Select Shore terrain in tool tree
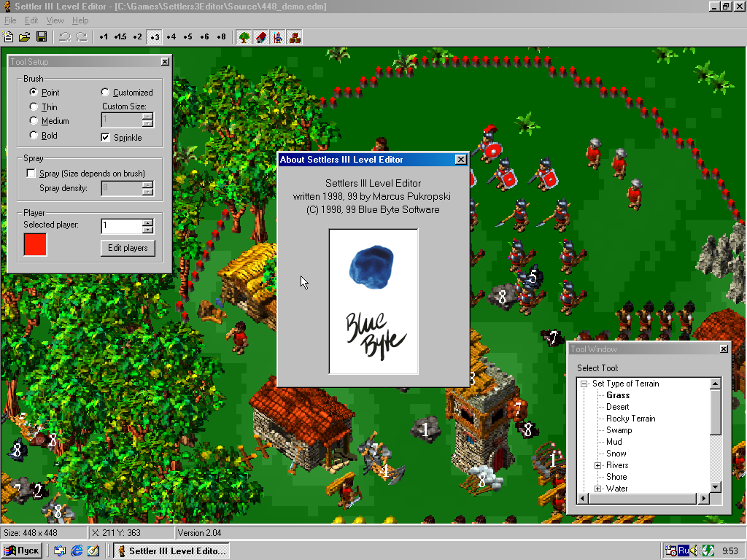747x560 pixels. [616, 477]
